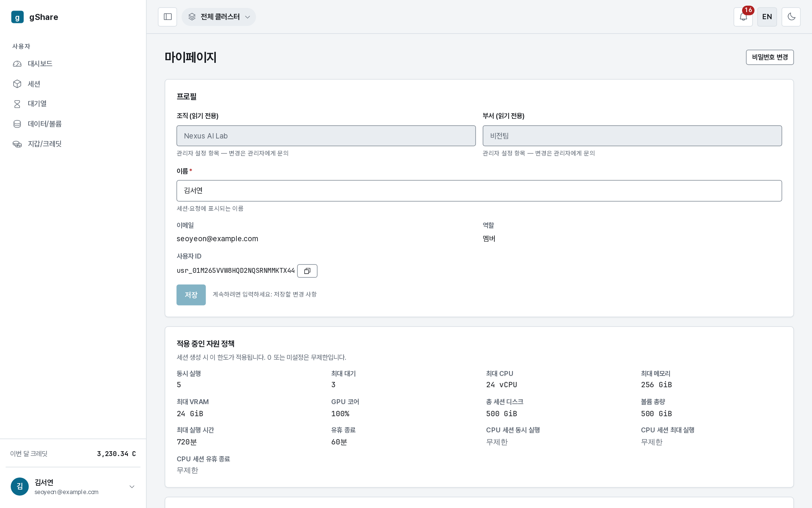Click the 멤버 role value

(489, 239)
